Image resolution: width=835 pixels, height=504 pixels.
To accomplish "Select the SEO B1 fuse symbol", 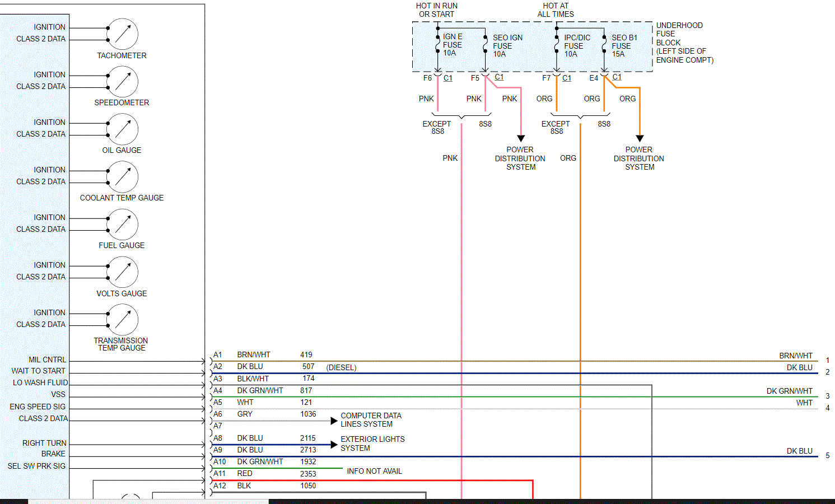I will [x=604, y=44].
